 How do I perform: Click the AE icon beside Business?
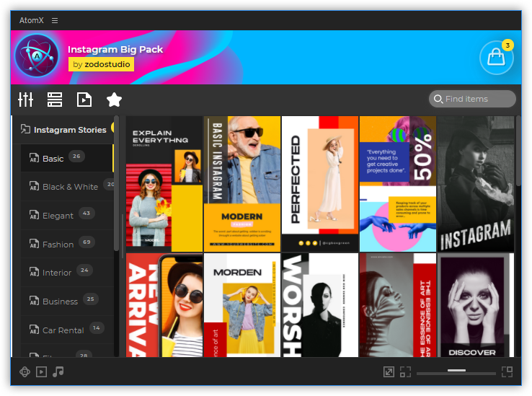point(34,302)
